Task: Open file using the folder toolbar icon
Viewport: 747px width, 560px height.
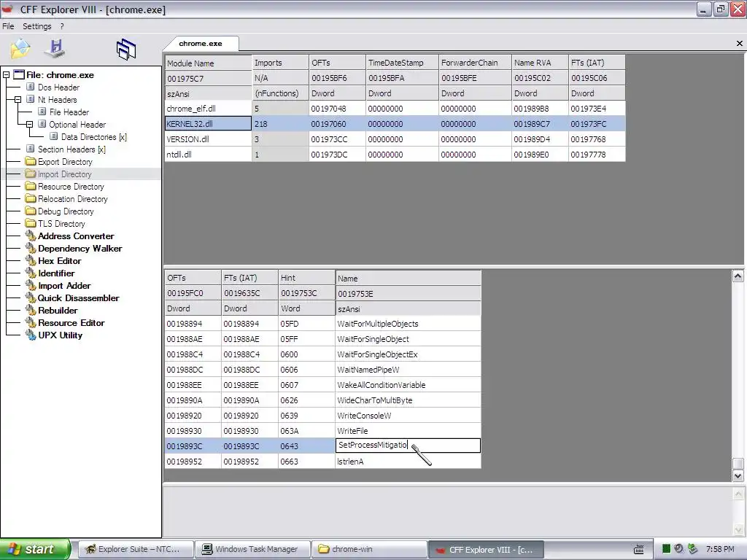Action: 20,49
